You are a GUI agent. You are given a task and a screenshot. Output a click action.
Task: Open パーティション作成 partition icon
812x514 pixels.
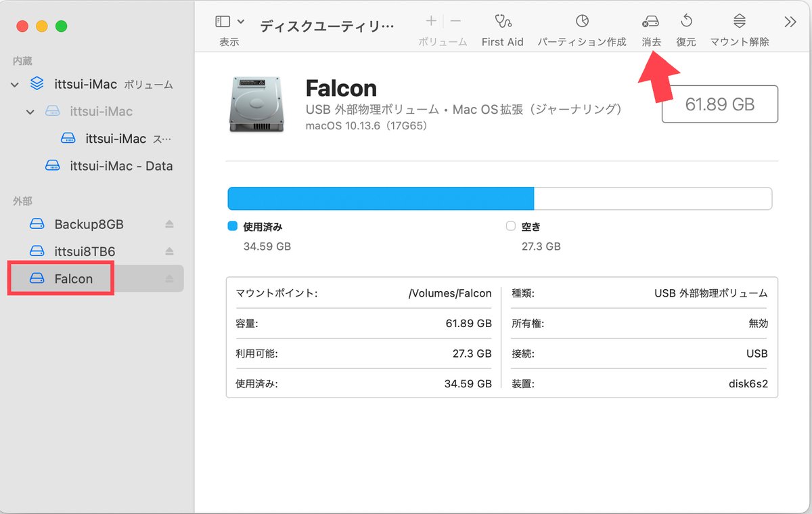click(x=582, y=21)
